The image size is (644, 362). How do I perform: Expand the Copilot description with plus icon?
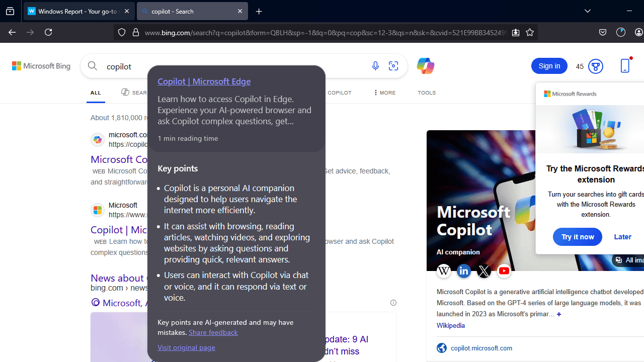pos(559,314)
